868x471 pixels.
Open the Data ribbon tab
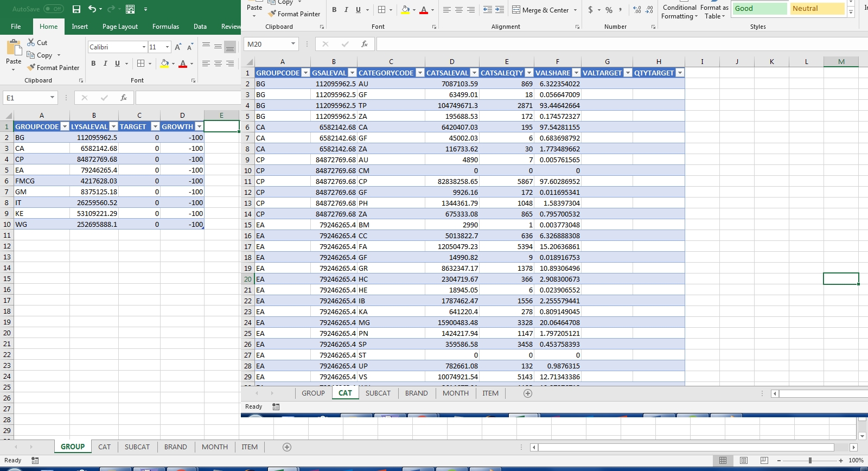[200, 27]
